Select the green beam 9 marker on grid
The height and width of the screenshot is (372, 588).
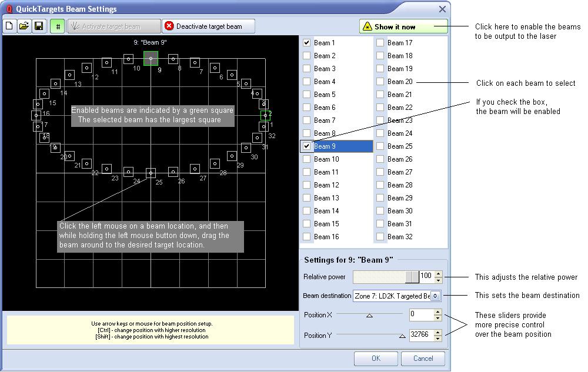click(x=151, y=58)
